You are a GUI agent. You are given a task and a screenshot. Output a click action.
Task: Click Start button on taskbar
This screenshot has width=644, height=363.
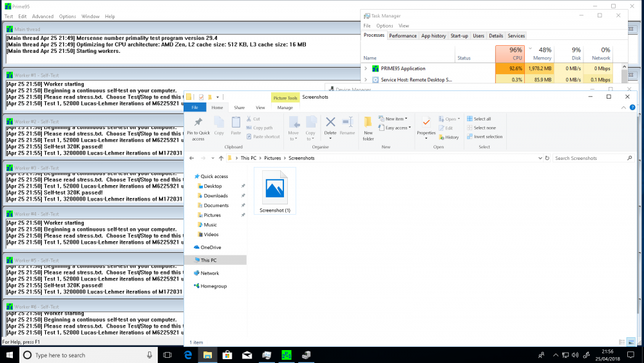(10, 355)
